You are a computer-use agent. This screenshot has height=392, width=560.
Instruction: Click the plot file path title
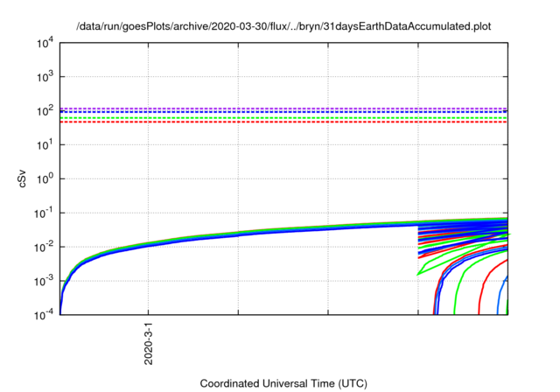283,26
